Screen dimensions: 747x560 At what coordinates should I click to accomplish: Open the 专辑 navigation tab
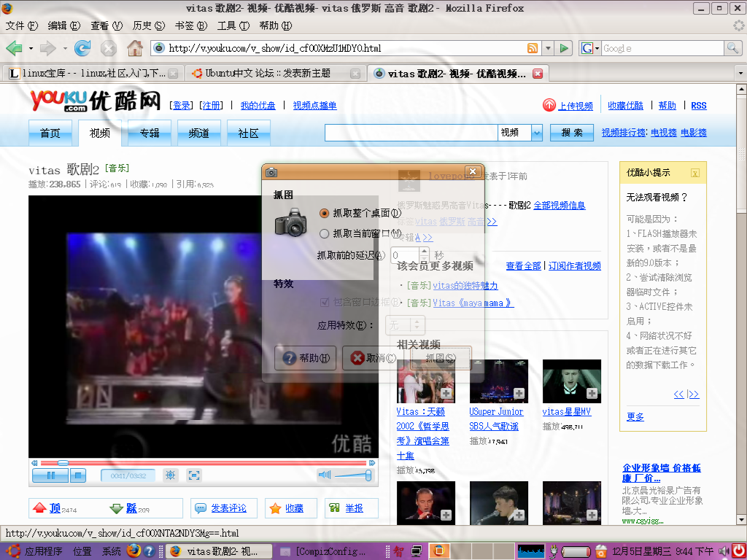[x=149, y=133]
